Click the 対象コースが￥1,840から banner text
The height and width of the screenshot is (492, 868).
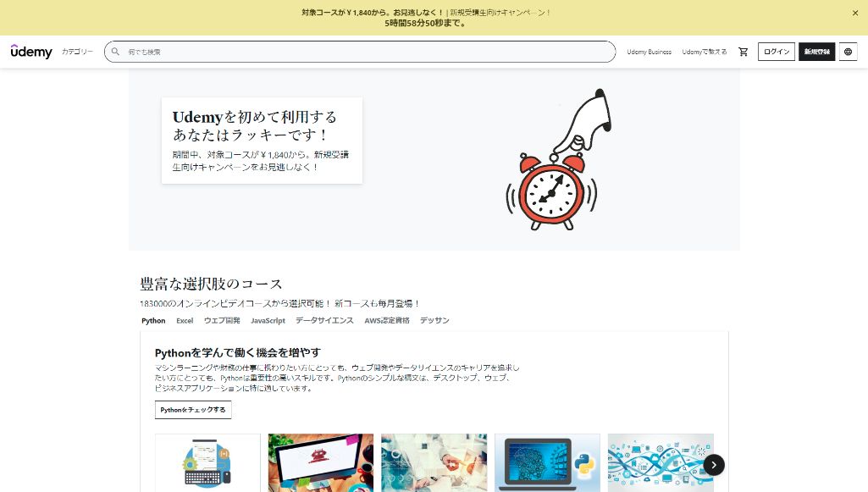click(x=372, y=12)
